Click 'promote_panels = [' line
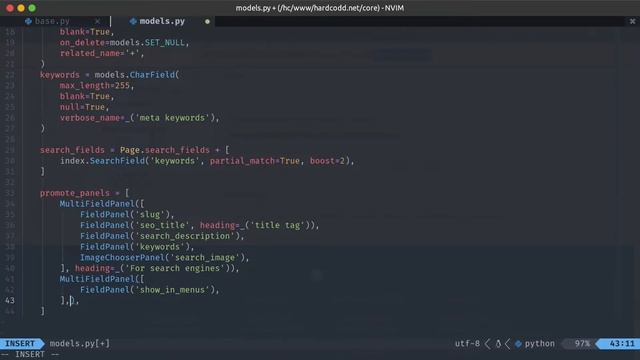Screen dimensions: 640x360 pyautogui.click(x=84, y=193)
